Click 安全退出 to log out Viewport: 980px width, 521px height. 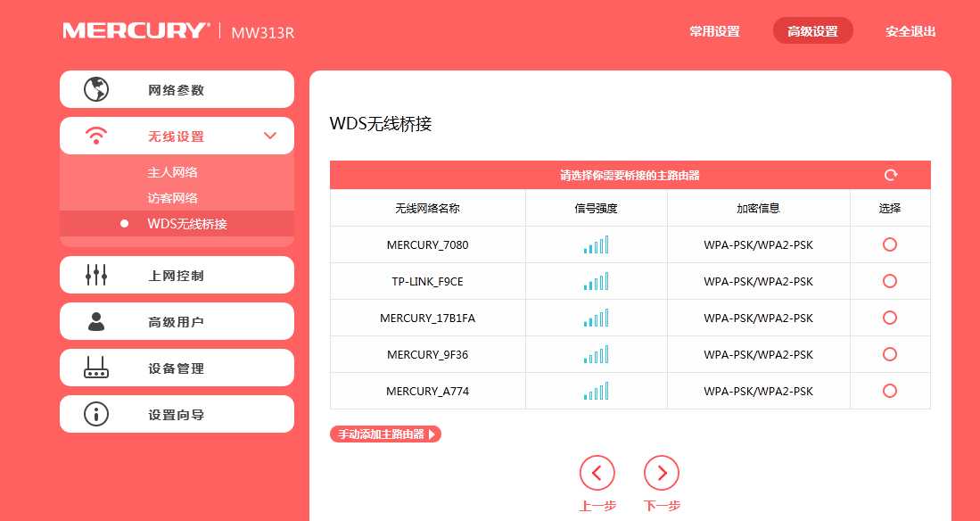910,31
